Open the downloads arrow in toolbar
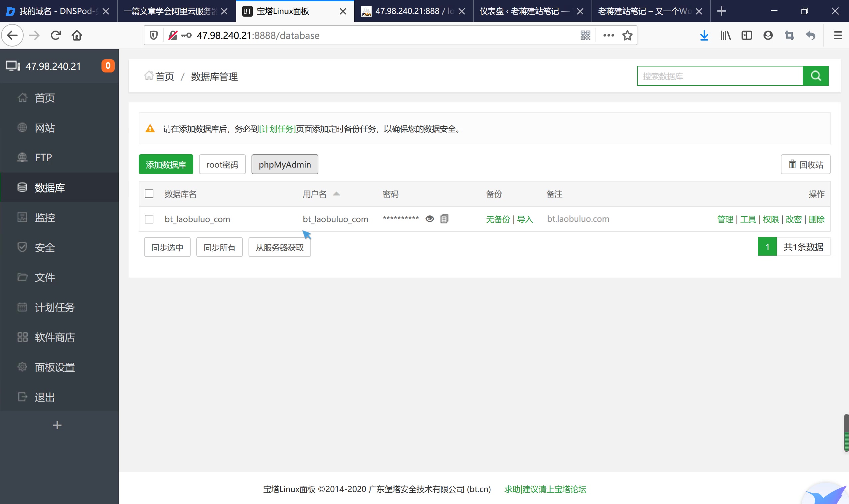 click(x=704, y=35)
